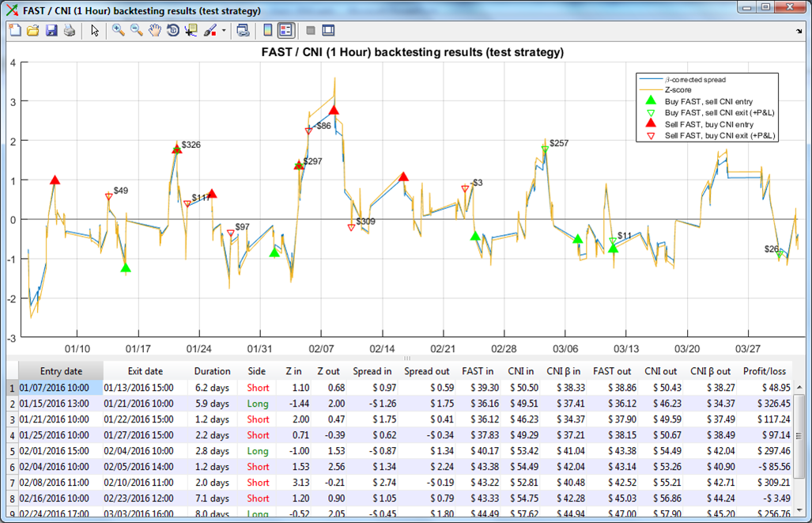812x523 pixels.
Task: Enable the Zoom In tool
Action: pyautogui.click(x=119, y=31)
